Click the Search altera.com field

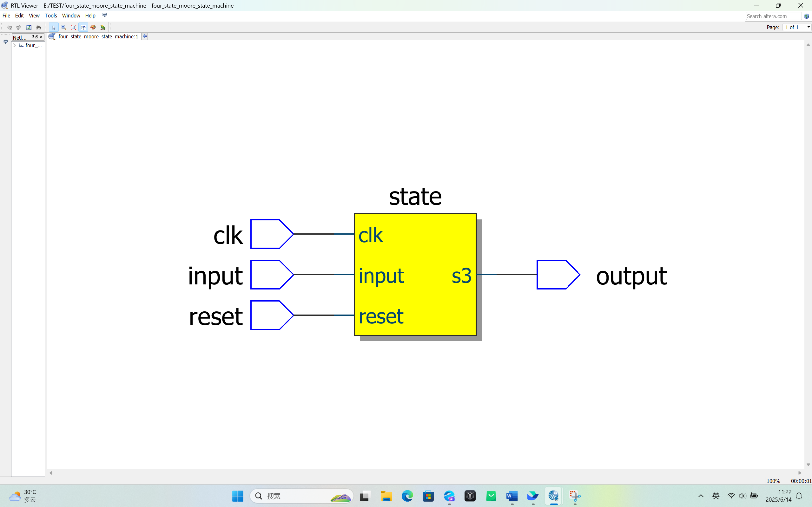point(773,16)
